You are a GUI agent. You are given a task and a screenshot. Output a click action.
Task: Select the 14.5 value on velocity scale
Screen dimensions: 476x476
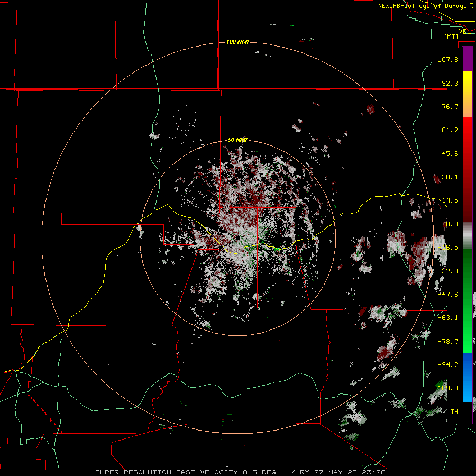coord(450,200)
